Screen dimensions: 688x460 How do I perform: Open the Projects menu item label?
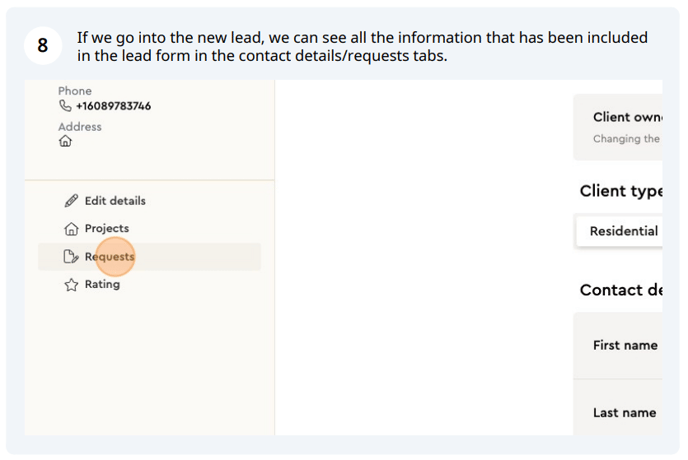[x=107, y=228]
